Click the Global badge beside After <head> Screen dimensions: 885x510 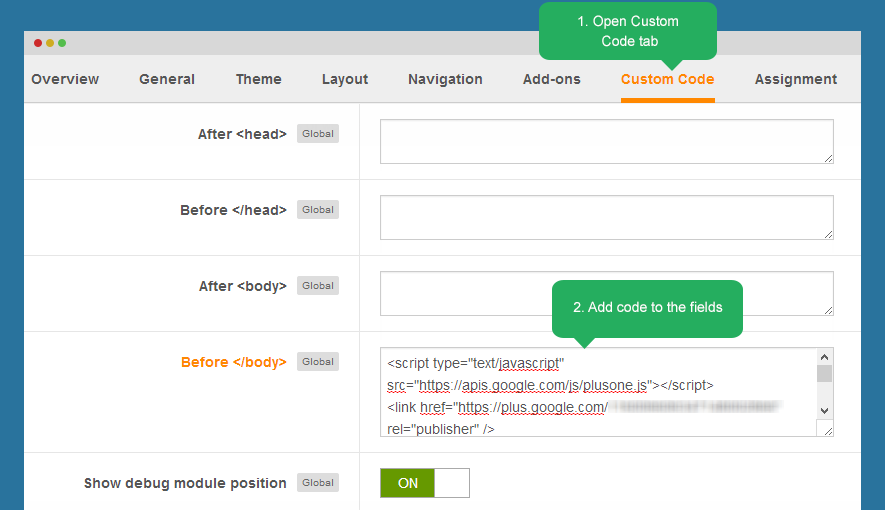pyautogui.click(x=318, y=134)
